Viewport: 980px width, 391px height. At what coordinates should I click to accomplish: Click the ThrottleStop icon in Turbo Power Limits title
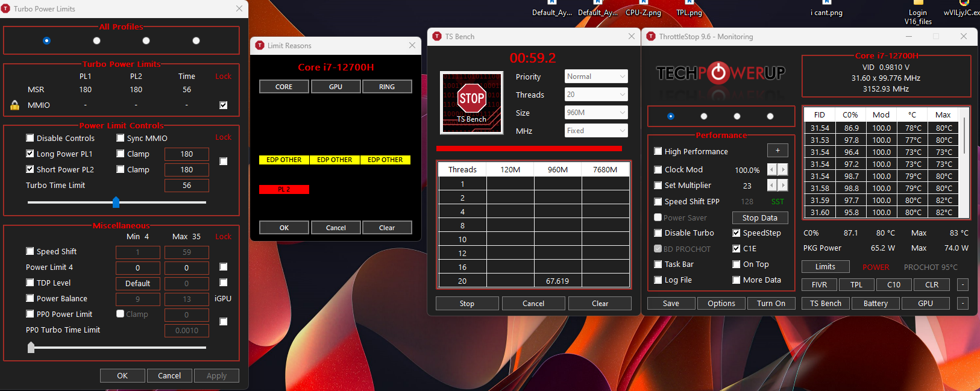5,8
